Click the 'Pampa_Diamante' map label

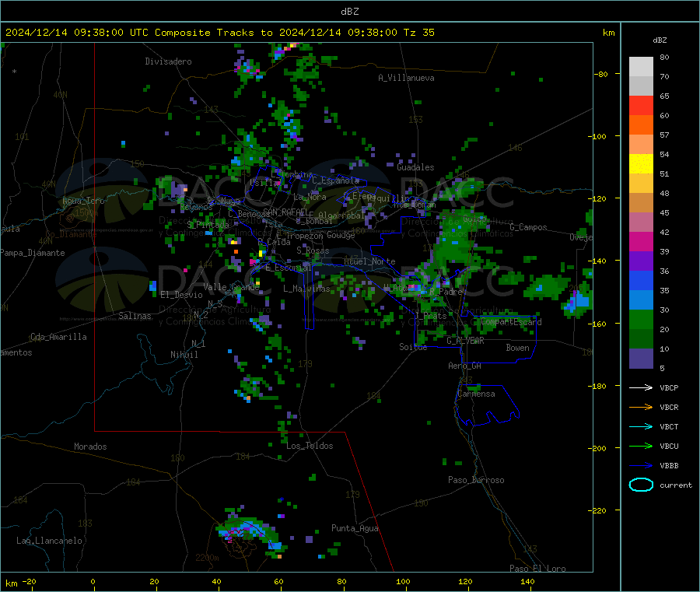(x=32, y=253)
